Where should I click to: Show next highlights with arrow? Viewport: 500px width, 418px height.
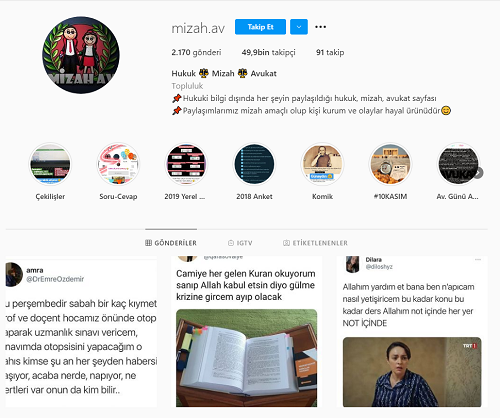tap(478, 173)
